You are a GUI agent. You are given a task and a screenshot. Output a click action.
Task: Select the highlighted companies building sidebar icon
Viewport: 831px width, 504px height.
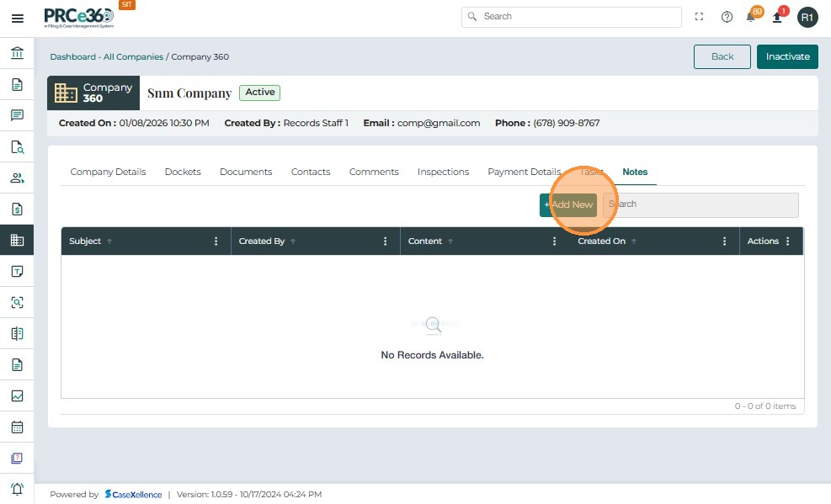pos(17,241)
